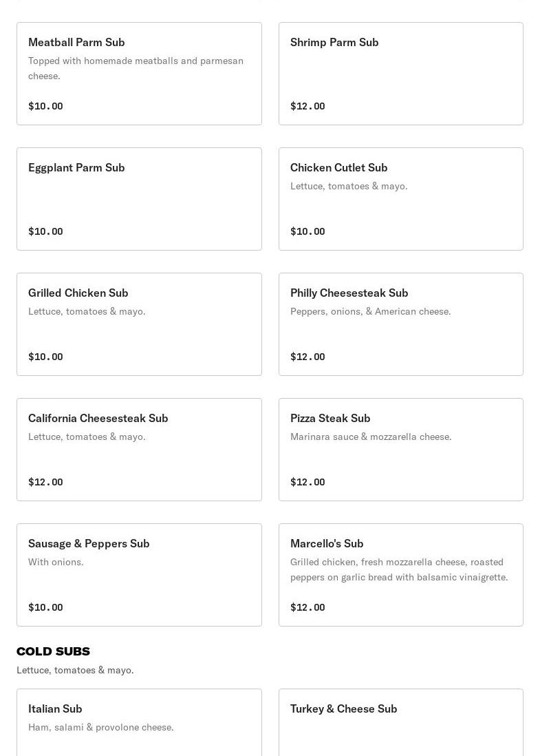Open the California Cheesesteak Sub card
The image size is (540, 756).
pos(98,419)
